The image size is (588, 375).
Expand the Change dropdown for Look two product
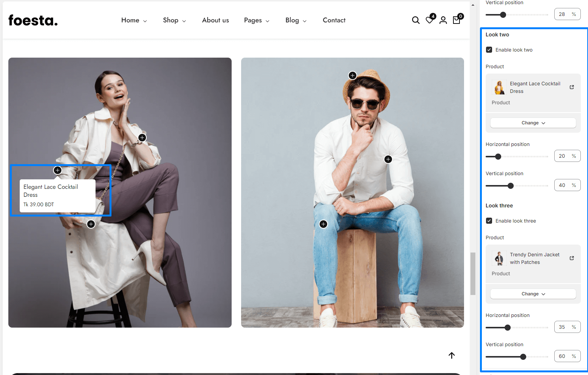tap(533, 123)
